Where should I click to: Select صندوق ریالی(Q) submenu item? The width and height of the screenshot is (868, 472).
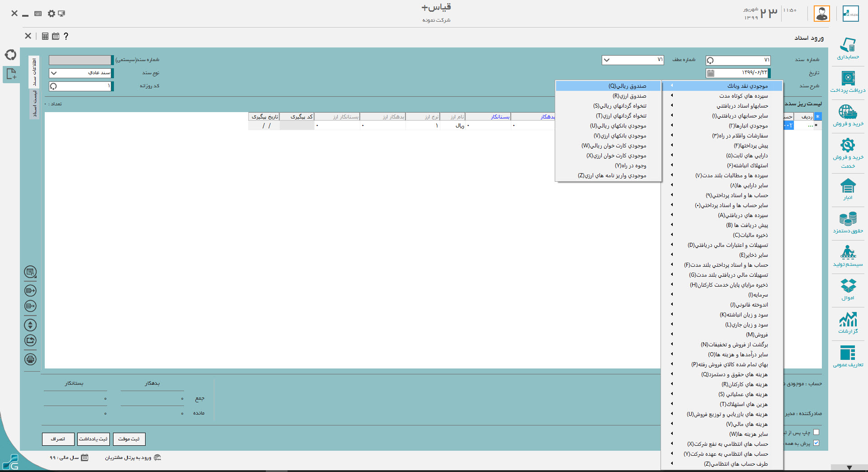coord(608,86)
